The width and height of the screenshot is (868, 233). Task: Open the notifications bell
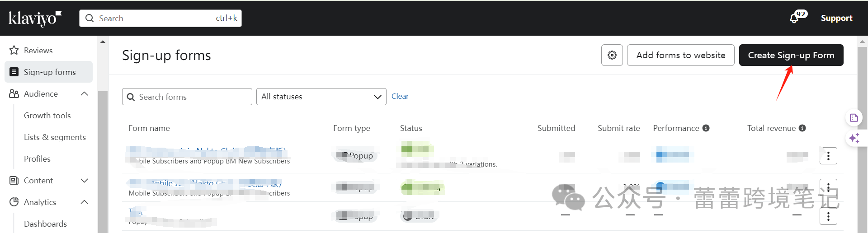794,18
